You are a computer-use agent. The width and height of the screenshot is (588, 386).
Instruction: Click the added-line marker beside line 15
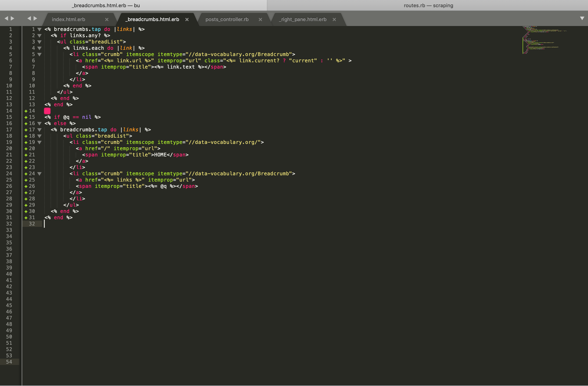click(26, 117)
